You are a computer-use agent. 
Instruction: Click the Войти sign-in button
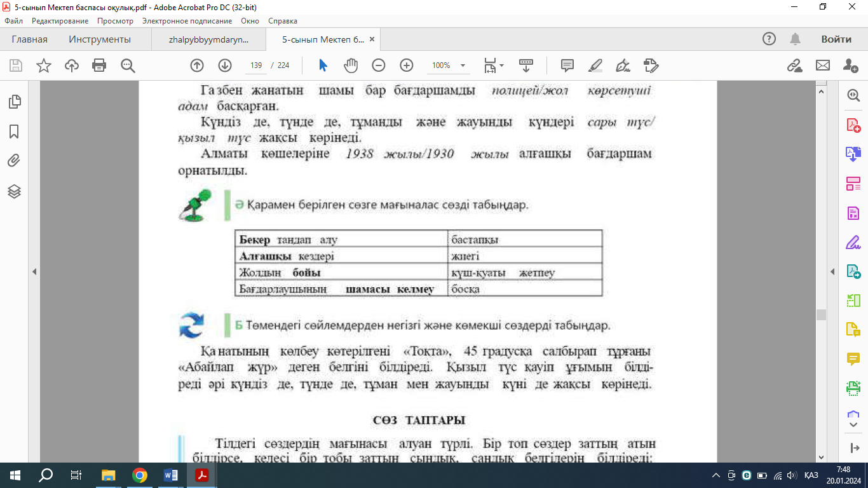tap(836, 39)
